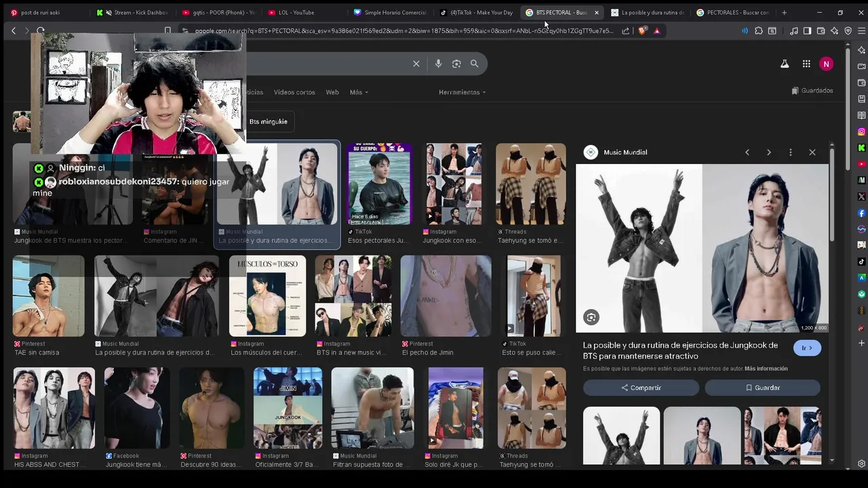The height and width of the screenshot is (488, 868).
Task: Open the Músculos de torso Instagram thumbnail
Action: tap(267, 296)
